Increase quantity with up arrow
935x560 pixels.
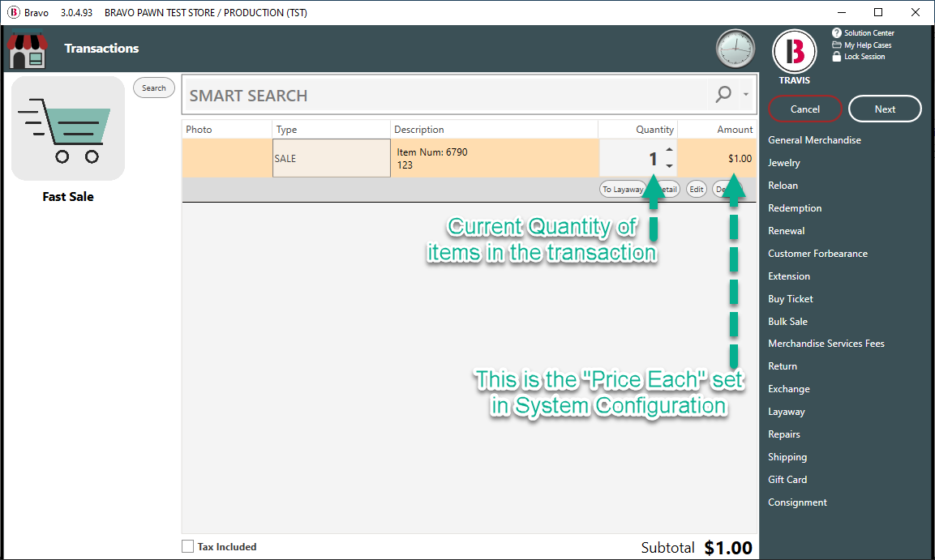(670, 150)
